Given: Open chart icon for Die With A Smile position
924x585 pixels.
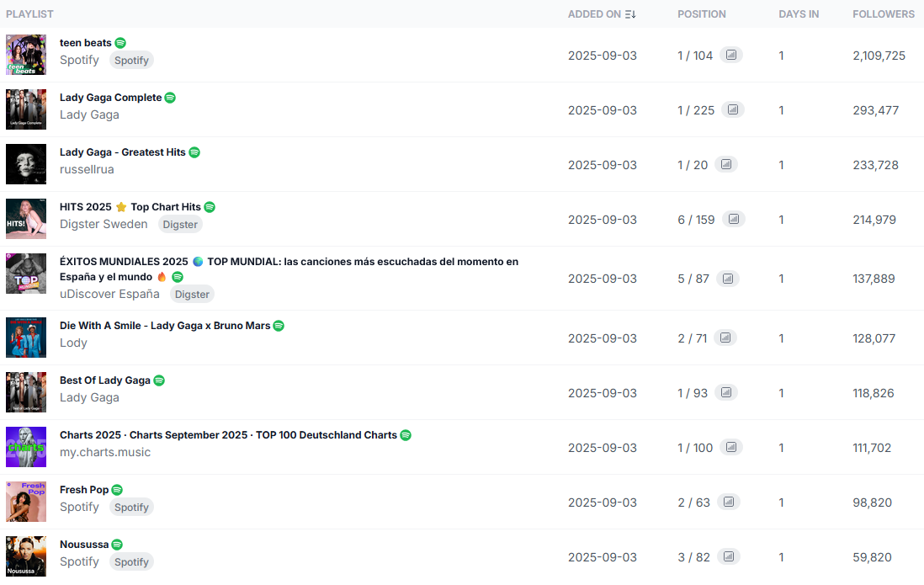Looking at the screenshot, I should pos(725,338).
